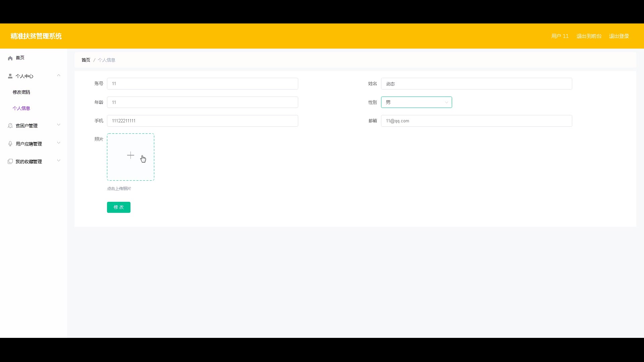Click 退出登录 link in header
644x362 pixels.
tap(619, 36)
